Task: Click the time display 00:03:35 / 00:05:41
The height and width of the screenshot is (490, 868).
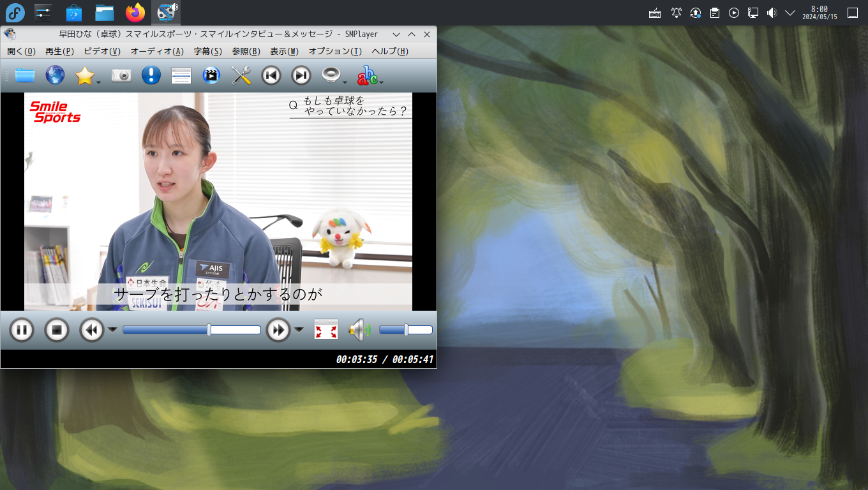Action: pyautogui.click(x=385, y=359)
